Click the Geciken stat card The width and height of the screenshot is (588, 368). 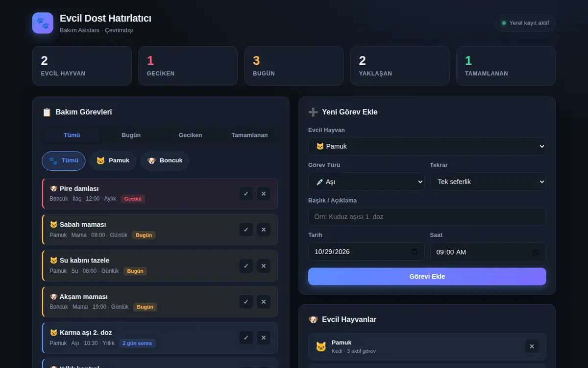188,66
